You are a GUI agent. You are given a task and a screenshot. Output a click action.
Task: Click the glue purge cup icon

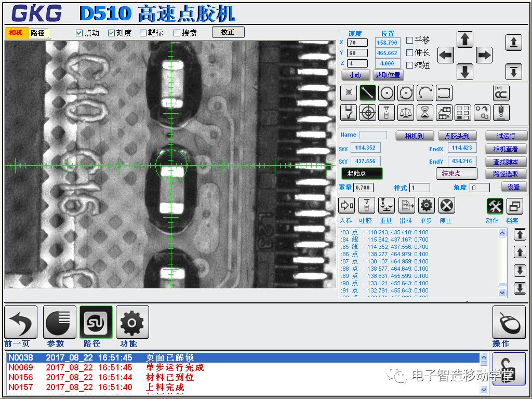(387, 112)
